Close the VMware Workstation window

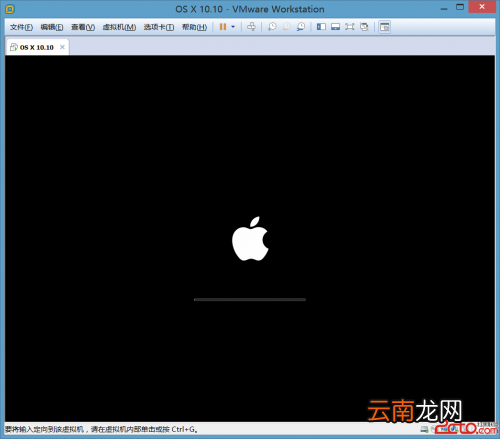pyautogui.click(x=482, y=7)
